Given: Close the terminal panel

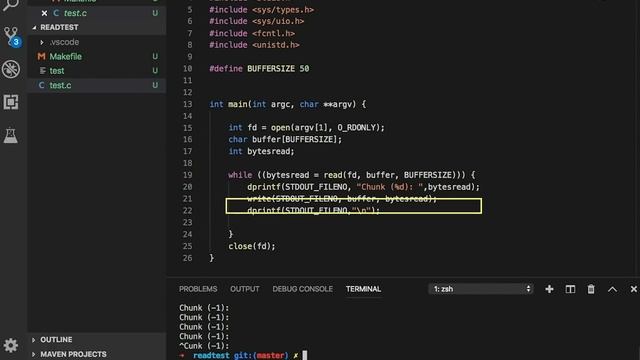Looking at the screenshot, I should pyautogui.click(x=633, y=289).
